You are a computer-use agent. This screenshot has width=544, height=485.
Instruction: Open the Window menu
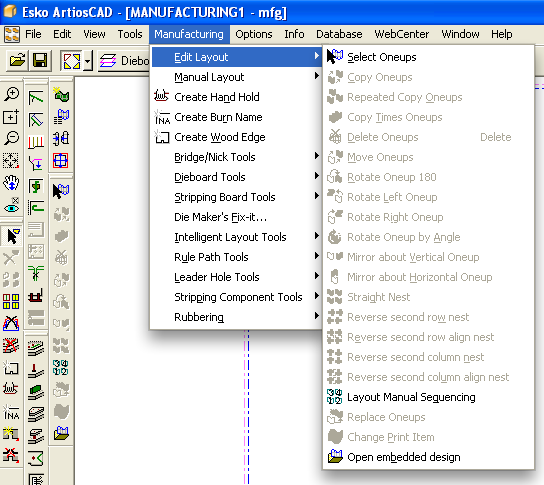tap(460, 34)
